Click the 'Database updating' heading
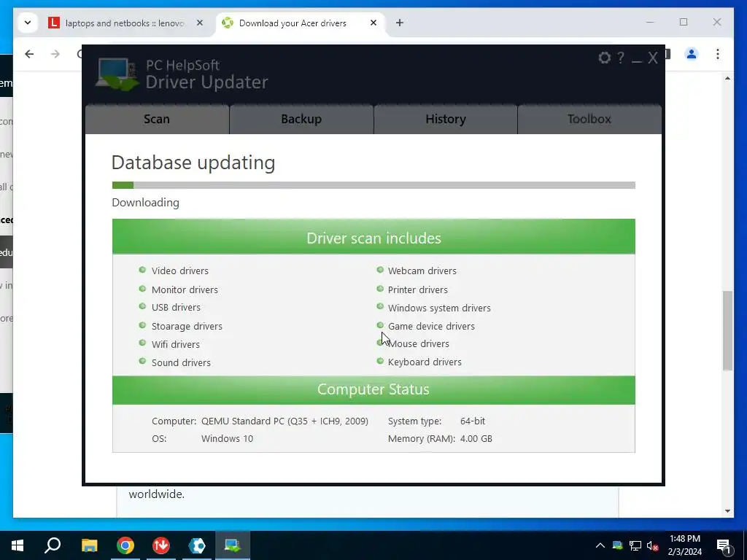The width and height of the screenshot is (747, 560). coord(193,163)
